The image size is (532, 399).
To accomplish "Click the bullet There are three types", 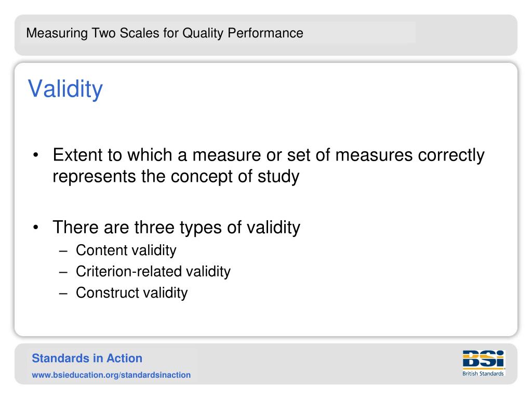I will coord(177,228).
